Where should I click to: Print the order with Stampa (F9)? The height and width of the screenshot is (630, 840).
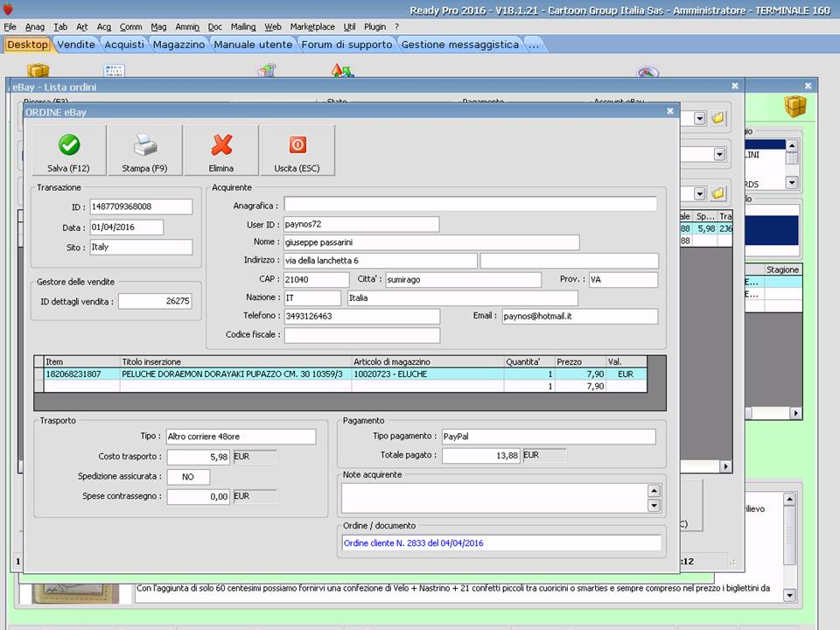tap(144, 150)
